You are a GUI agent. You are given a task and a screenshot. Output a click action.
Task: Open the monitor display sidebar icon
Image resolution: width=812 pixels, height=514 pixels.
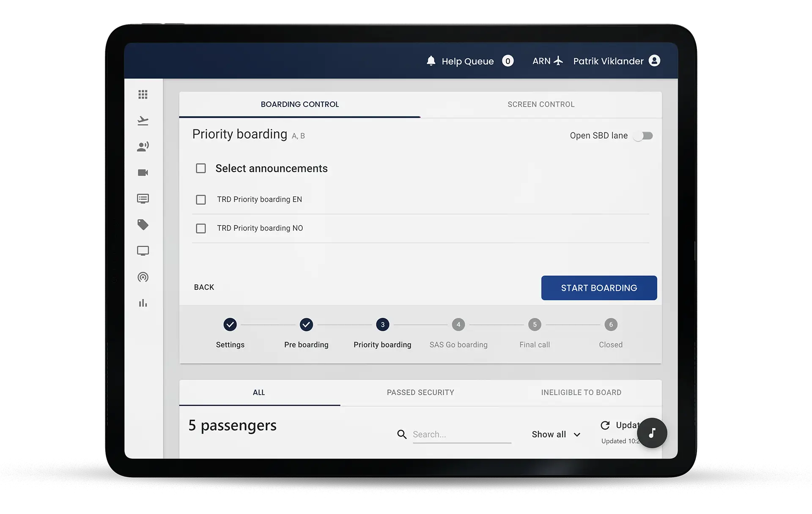click(143, 251)
